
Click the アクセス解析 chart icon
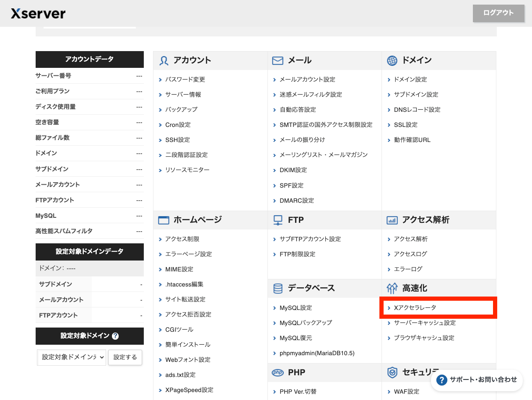(392, 220)
